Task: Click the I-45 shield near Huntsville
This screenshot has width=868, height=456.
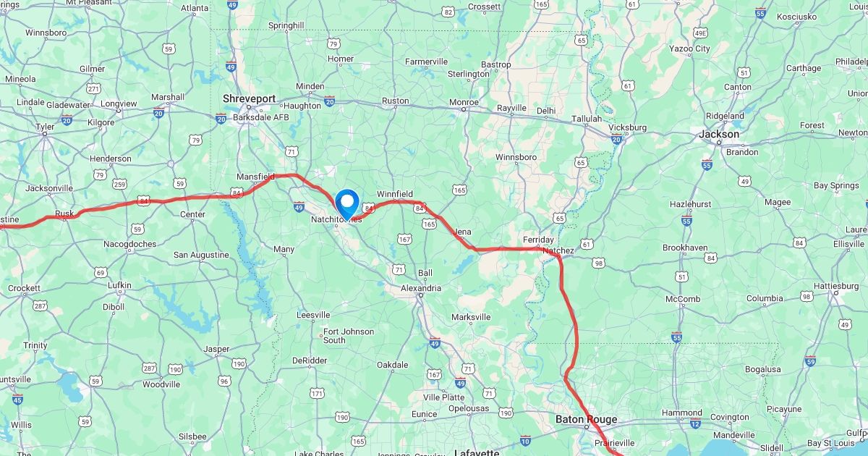Action: click(x=17, y=399)
